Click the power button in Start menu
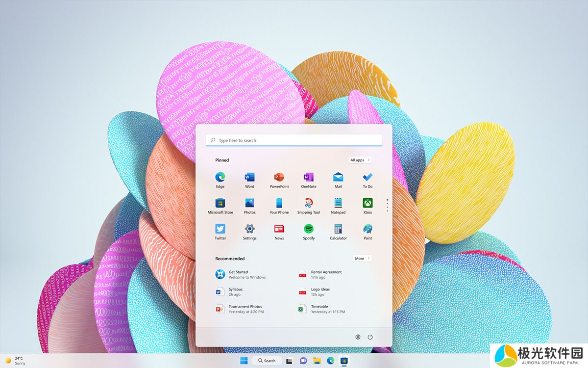588x368 pixels. 370,337
